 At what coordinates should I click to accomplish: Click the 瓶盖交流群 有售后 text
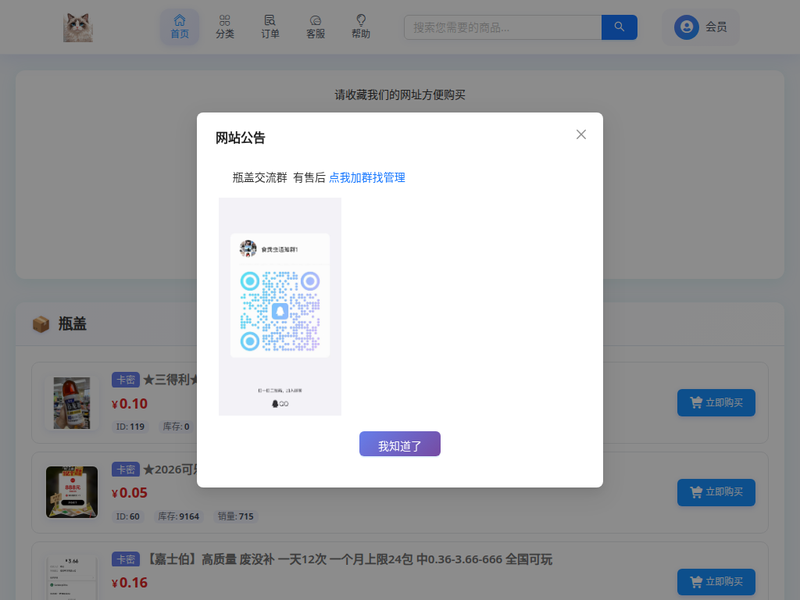coord(279,178)
